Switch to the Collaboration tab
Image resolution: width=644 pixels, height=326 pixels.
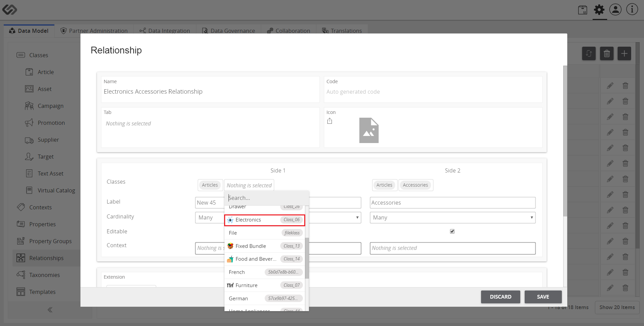(x=288, y=30)
